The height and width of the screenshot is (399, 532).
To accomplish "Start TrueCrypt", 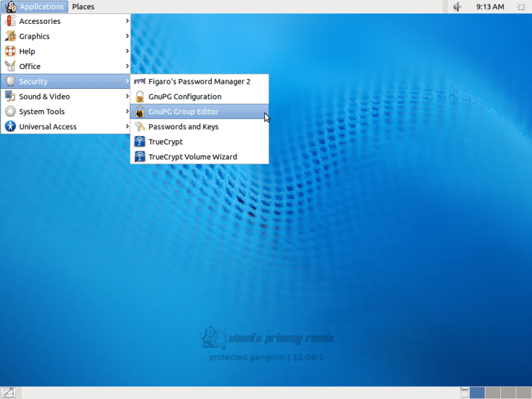I will click(x=199, y=141).
